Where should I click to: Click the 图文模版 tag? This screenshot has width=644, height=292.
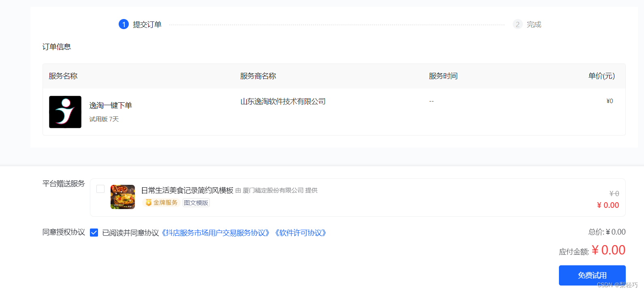tap(196, 203)
